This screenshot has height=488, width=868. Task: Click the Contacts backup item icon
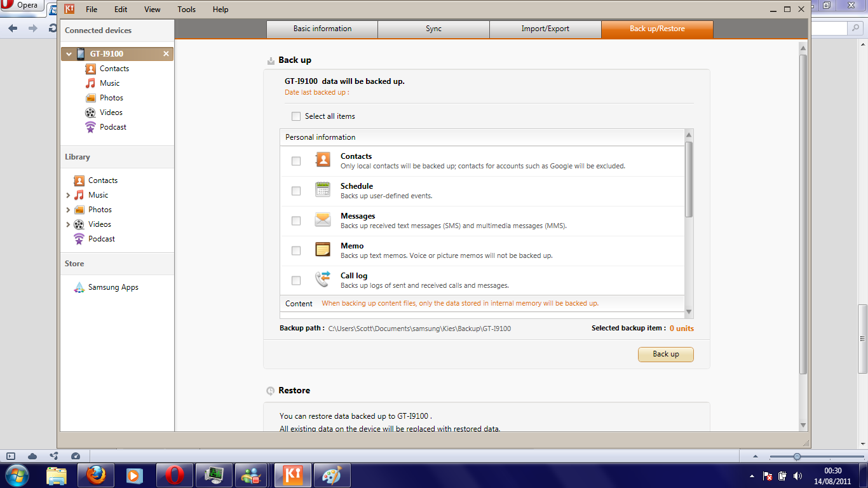323,159
